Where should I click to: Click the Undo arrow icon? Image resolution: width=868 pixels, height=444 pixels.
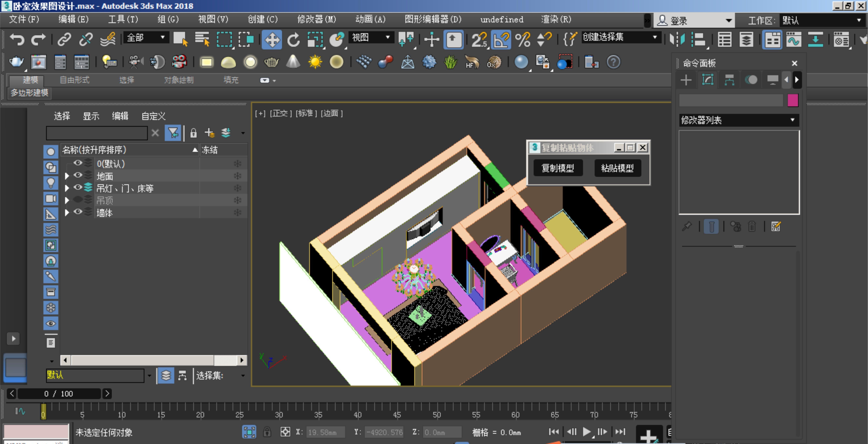tap(17, 40)
